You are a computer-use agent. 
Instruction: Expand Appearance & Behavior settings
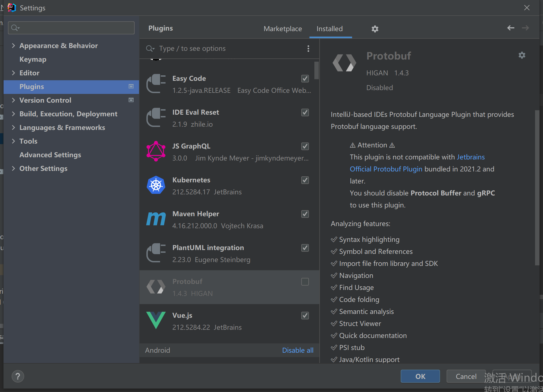point(13,46)
